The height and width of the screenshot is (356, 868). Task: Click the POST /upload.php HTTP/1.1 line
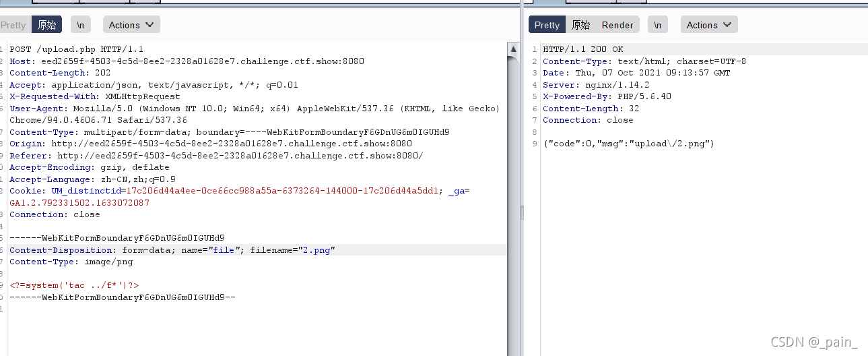point(76,49)
